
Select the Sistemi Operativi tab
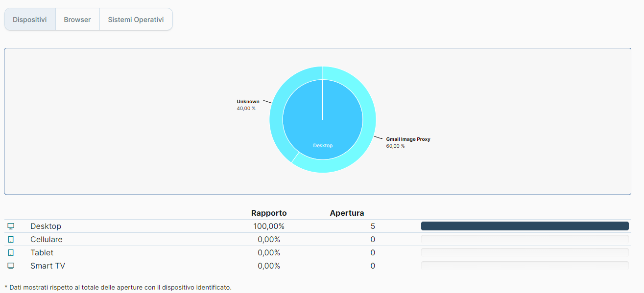pos(136,20)
